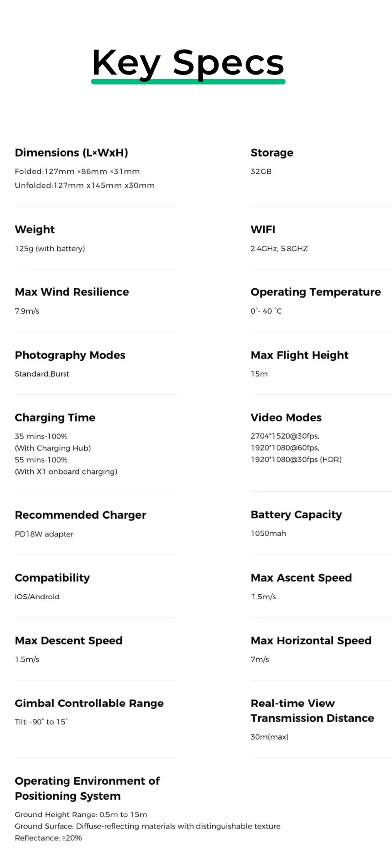Click the Max Horizontal Speed heading
392x868 pixels.
(x=311, y=641)
